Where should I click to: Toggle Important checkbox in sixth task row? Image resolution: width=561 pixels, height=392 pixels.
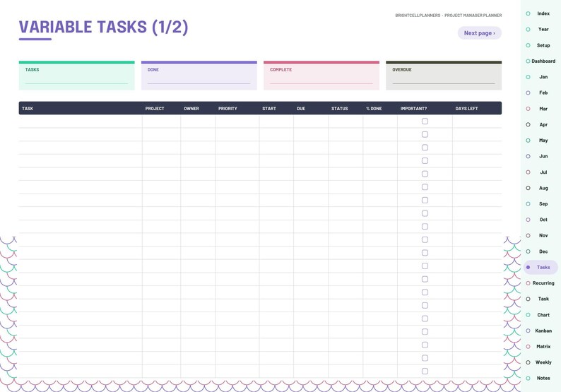point(425,187)
